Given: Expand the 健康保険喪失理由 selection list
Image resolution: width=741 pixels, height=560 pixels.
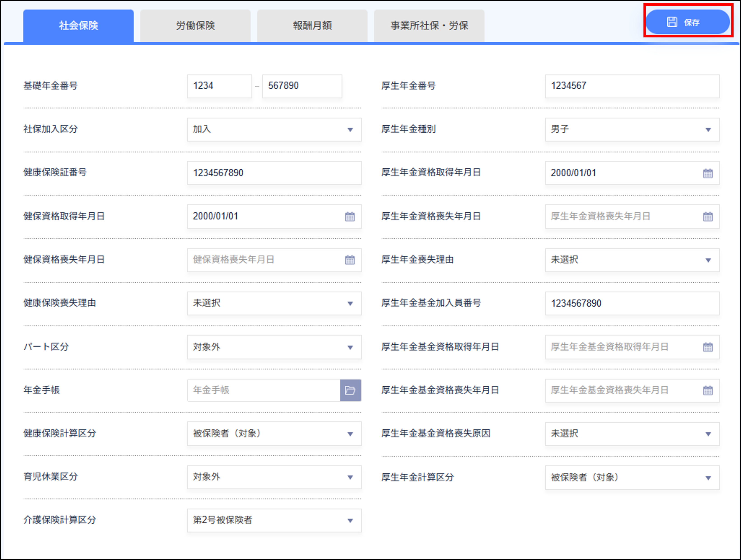Looking at the screenshot, I should pos(274,304).
